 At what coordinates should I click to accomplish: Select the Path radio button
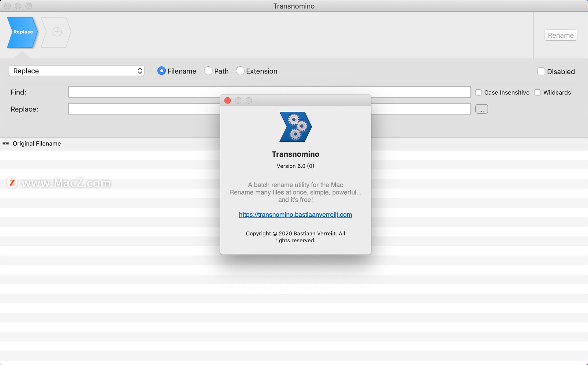pos(208,71)
